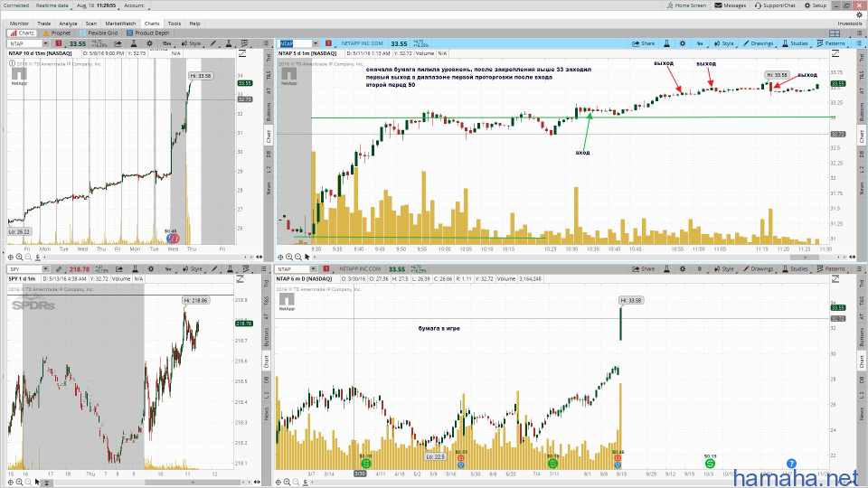Expand the symbol dropdown in NTAP 6m D chart
This screenshot has height=488, width=868.
(313, 269)
